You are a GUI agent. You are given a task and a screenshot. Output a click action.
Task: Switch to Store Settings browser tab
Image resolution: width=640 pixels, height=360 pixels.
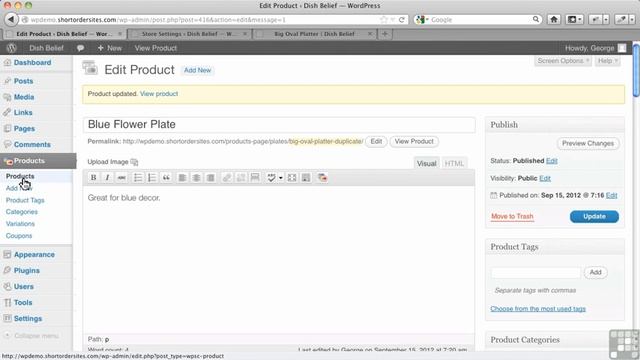tap(189, 34)
